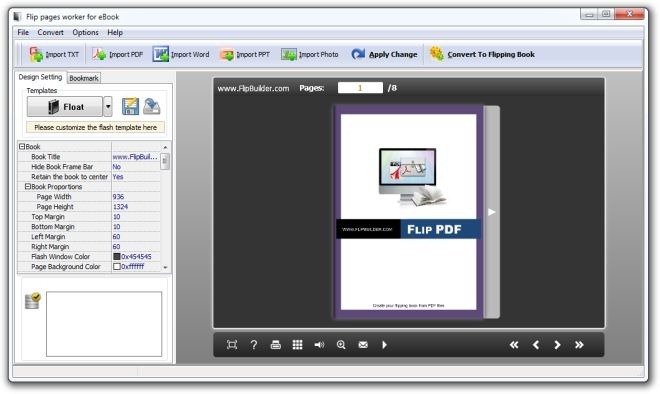Click the Page Height value 1324
This screenshot has height=394, width=660.
[x=120, y=207]
